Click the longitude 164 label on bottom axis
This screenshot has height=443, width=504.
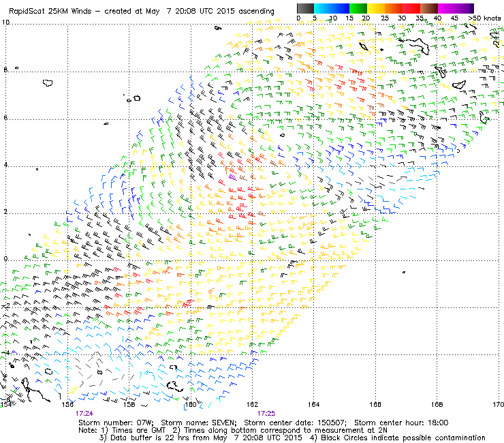point(313,405)
